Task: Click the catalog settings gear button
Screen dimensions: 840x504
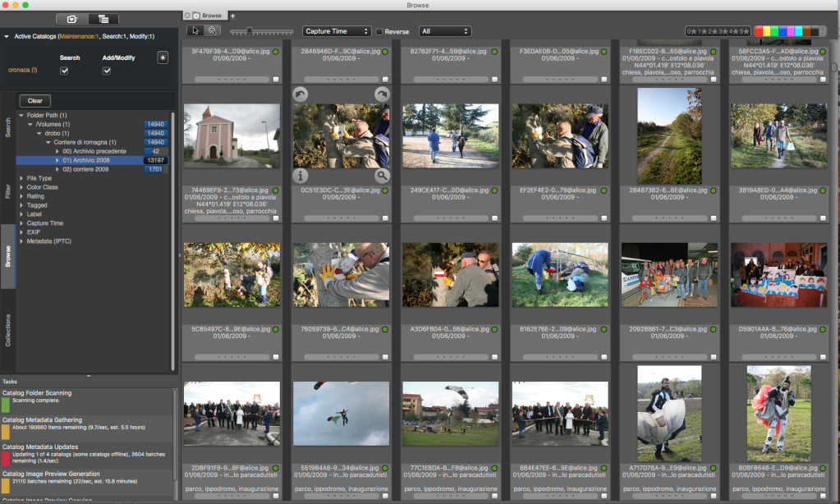Action: 163,57
